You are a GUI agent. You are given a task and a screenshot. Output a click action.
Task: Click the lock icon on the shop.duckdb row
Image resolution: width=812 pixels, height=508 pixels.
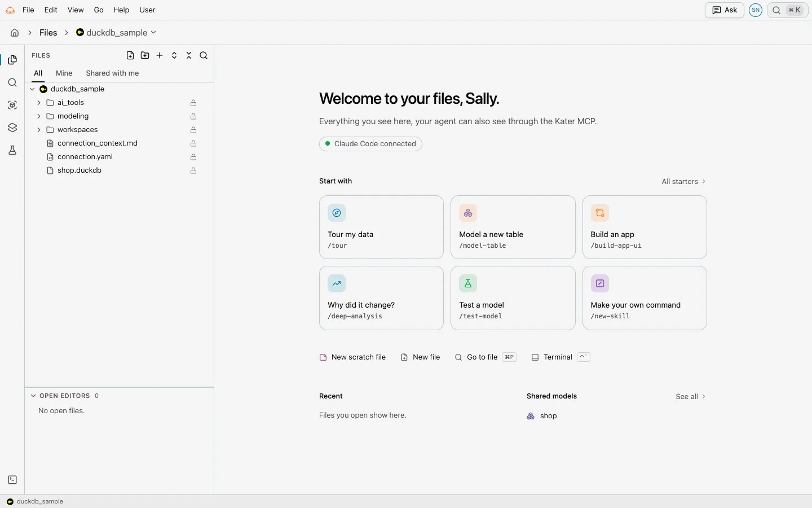(193, 170)
